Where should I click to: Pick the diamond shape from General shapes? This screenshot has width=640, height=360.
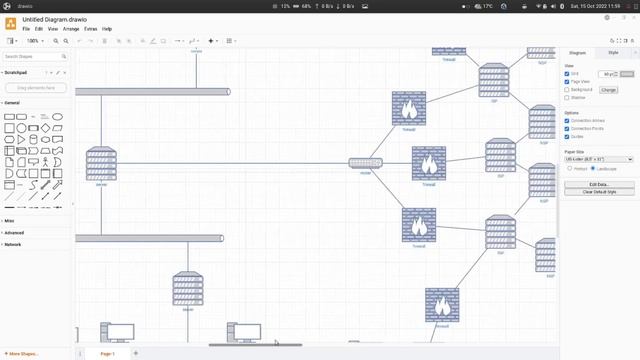tap(45, 128)
